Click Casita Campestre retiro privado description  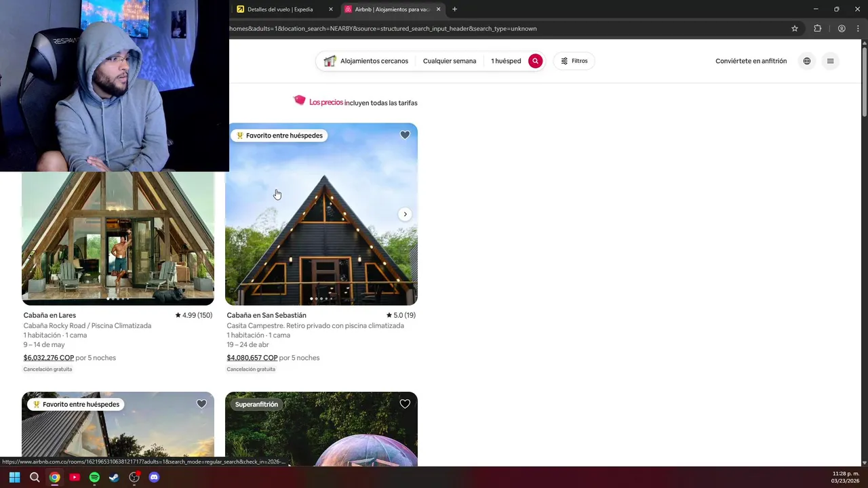315,325
